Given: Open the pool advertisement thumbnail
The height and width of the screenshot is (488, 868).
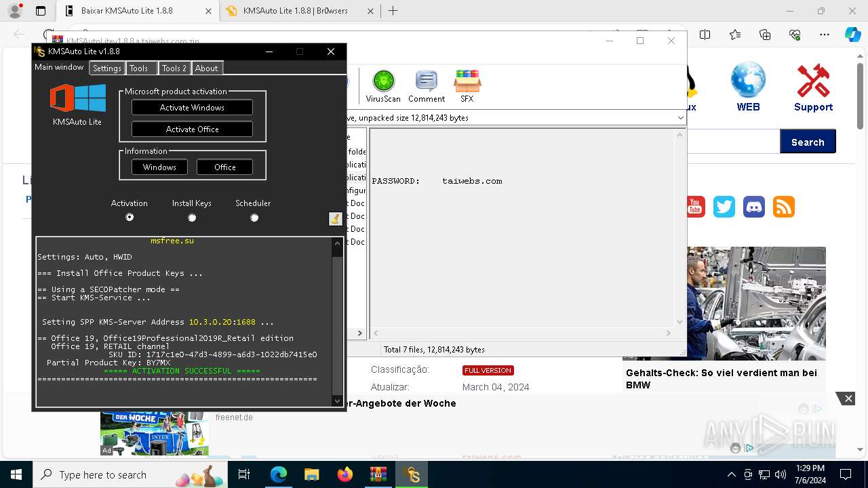Looking at the screenshot, I should [x=155, y=433].
